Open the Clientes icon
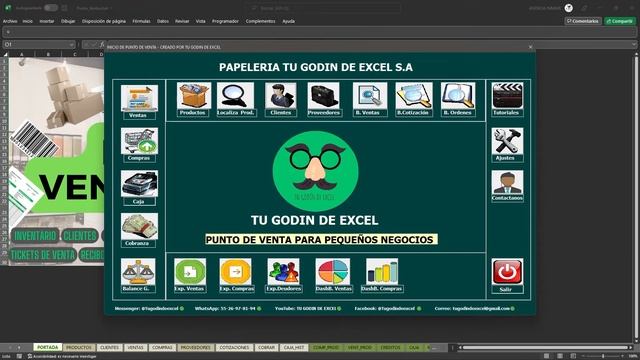 pyautogui.click(x=280, y=96)
